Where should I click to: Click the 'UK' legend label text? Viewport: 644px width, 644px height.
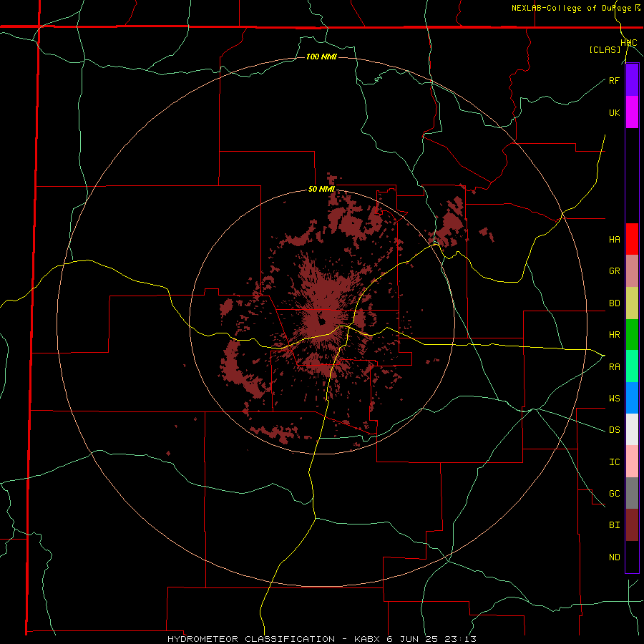pyautogui.click(x=614, y=112)
